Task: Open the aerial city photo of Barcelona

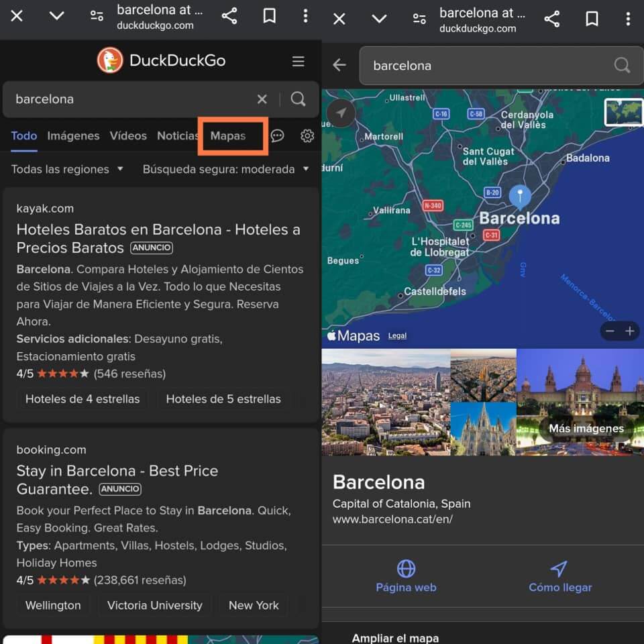Action: 386,402
